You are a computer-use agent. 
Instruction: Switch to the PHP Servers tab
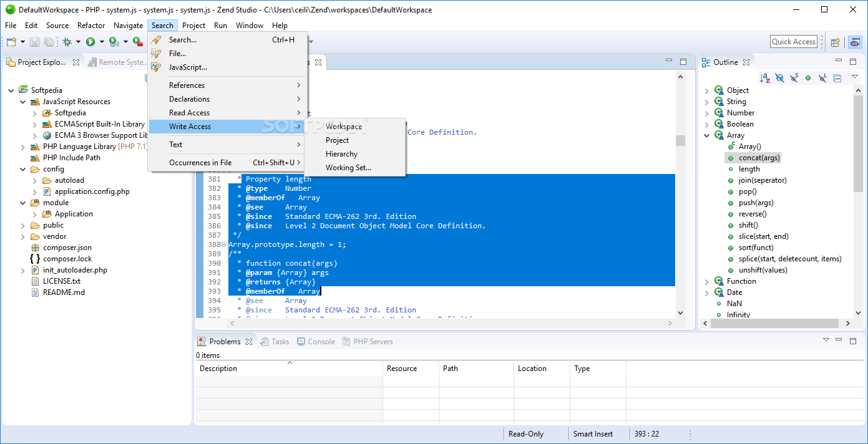click(x=368, y=342)
